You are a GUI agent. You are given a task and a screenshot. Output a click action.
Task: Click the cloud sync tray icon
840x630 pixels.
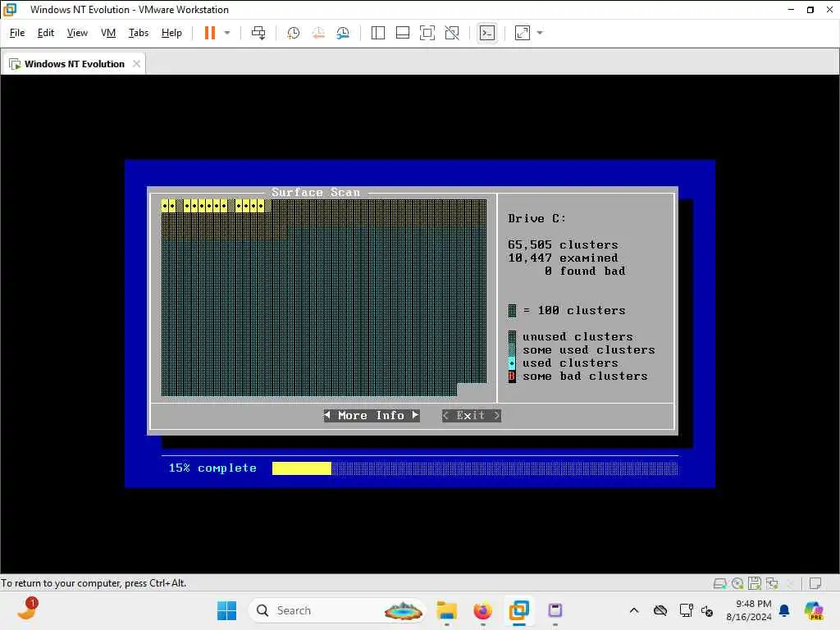pyautogui.click(x=660, y=610)
